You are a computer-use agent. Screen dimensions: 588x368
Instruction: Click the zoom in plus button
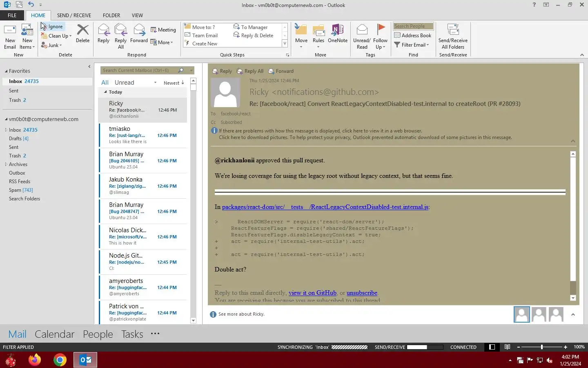coord(566,347)
